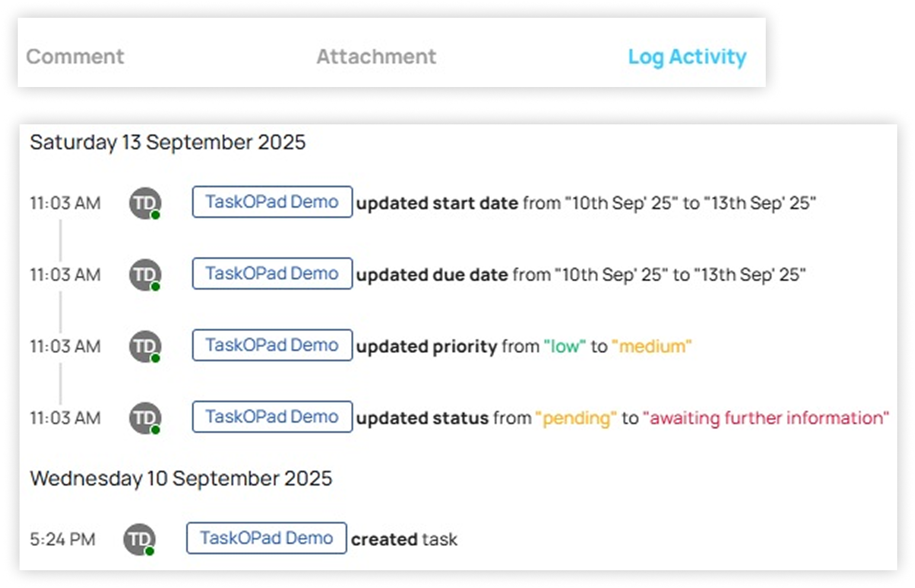915x588 pixels.
Task: Click TaskOPad Demo tag on created task row
Action: tap(267, 538)
